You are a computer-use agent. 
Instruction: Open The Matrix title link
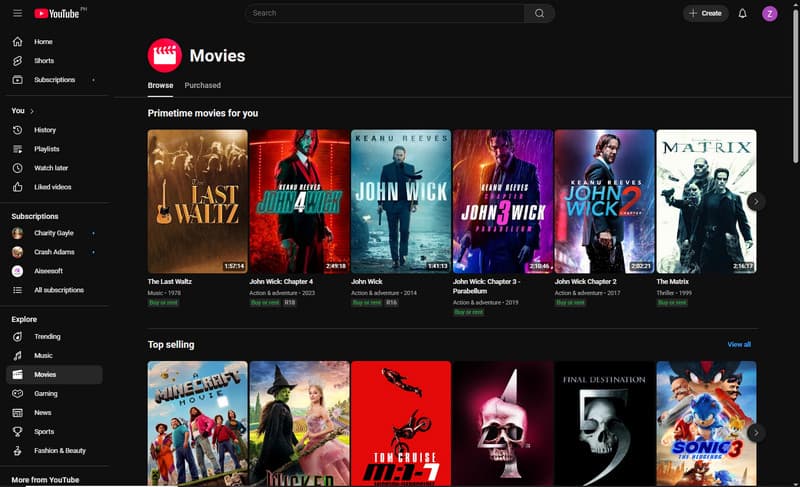click(x=672, y=281)
